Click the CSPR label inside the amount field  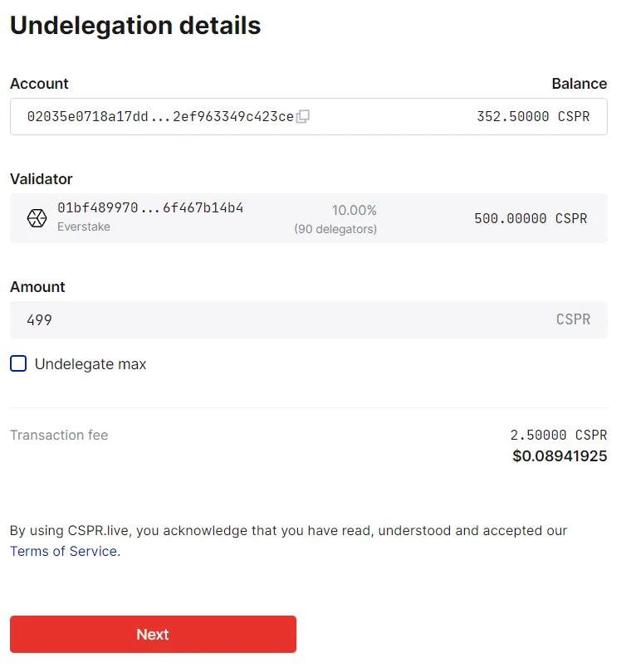coord(574,319)
